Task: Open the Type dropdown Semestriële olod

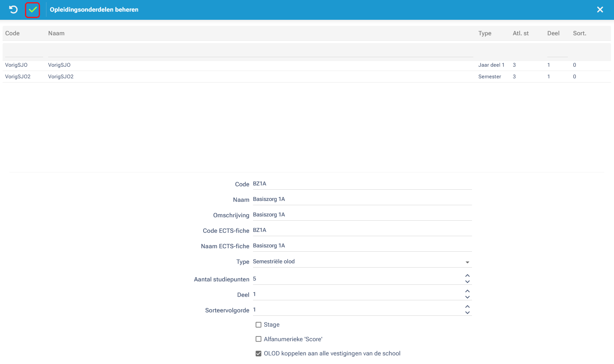Action: coord(361,262)
